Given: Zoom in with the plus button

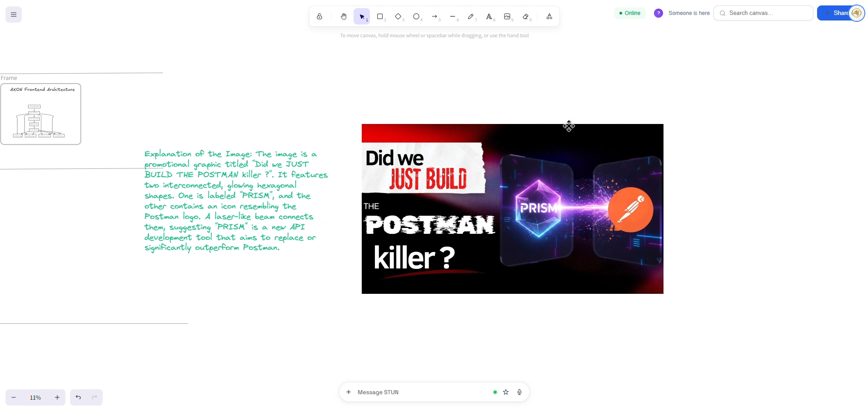Looking at the screenshot, I should (57, 397).
